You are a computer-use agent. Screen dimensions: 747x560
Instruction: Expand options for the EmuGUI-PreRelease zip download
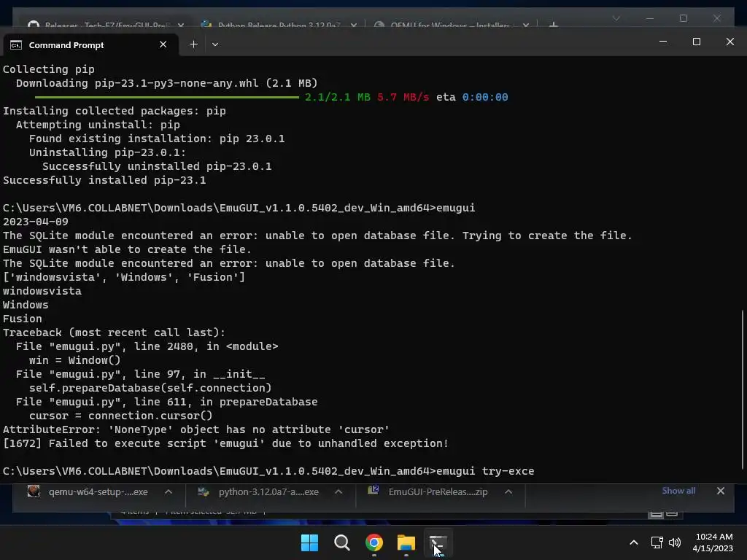508,492
